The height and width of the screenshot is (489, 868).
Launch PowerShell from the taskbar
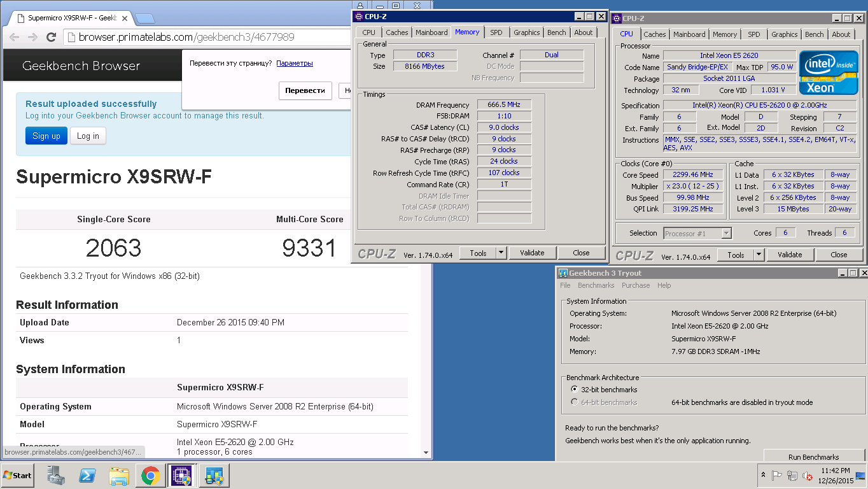pos(87,476)
